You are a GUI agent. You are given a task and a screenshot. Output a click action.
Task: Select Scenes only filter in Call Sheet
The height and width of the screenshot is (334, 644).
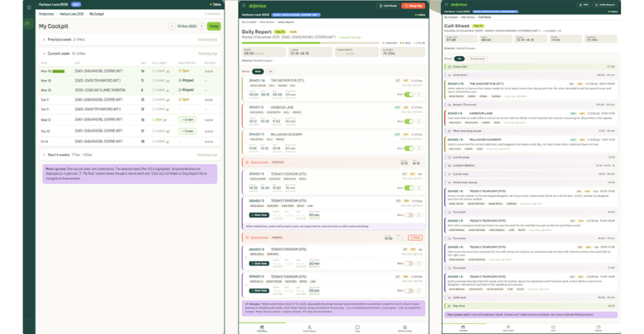tap(477, 59)
